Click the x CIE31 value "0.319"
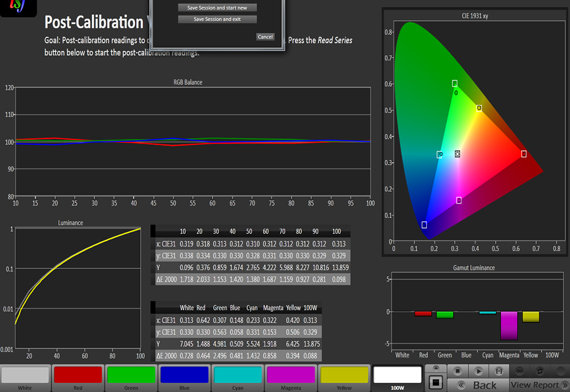This screenshot has width=570, height=392. (x=186, y=244)
